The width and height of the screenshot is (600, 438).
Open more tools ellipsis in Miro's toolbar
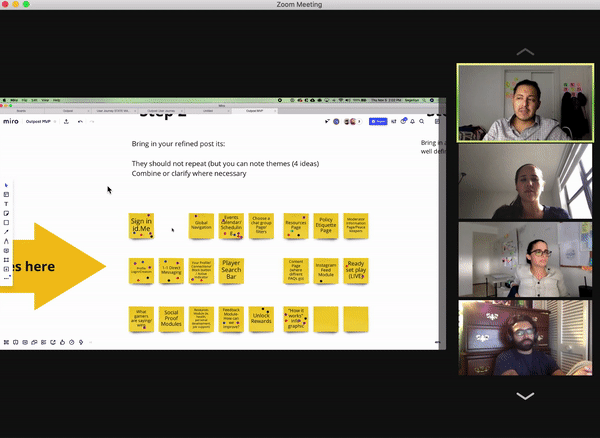coord(6,278)
